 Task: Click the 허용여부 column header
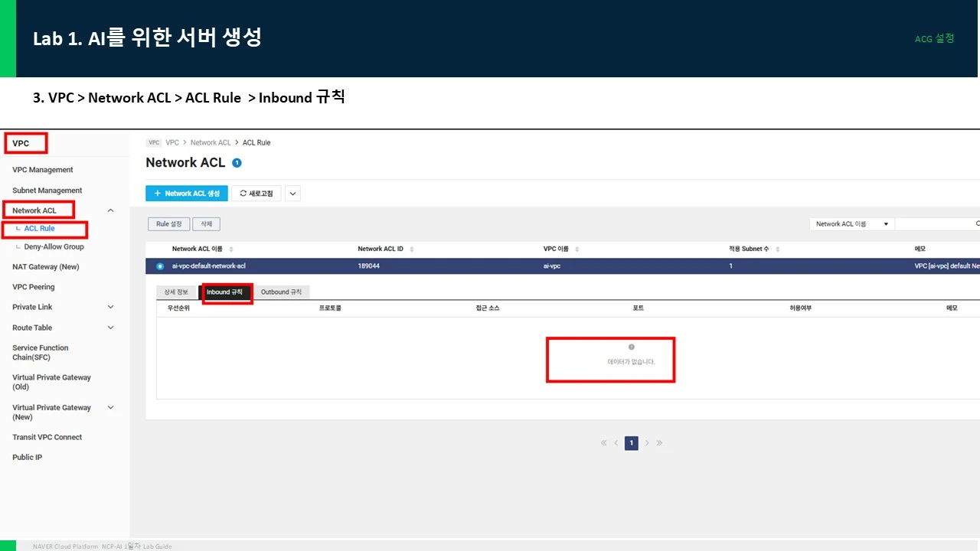pos(801,308)
